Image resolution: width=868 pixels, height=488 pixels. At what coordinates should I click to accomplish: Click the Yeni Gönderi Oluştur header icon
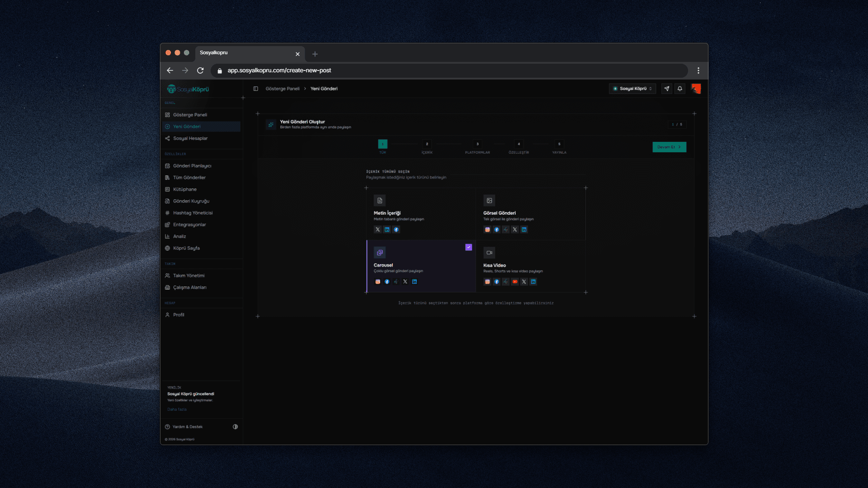coord(271,124)
